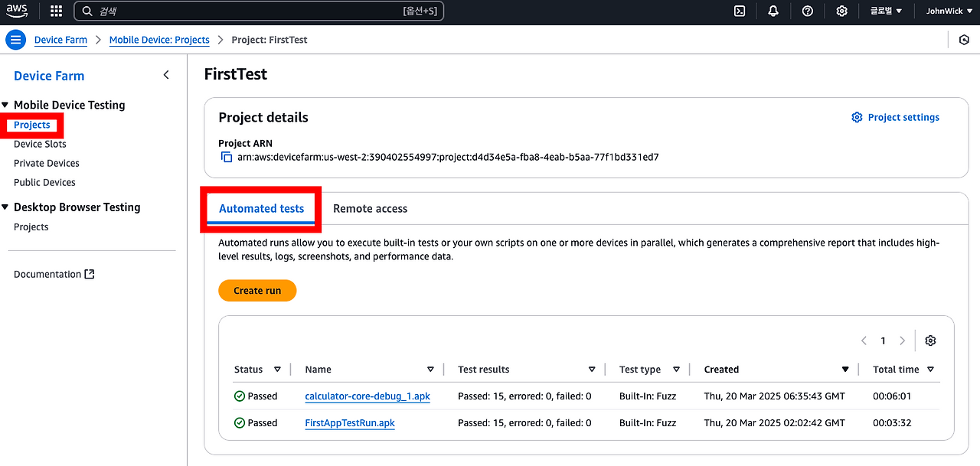Collapse Desktop Browser Testing section
980x466 pixels.
(x=5, y=207)
